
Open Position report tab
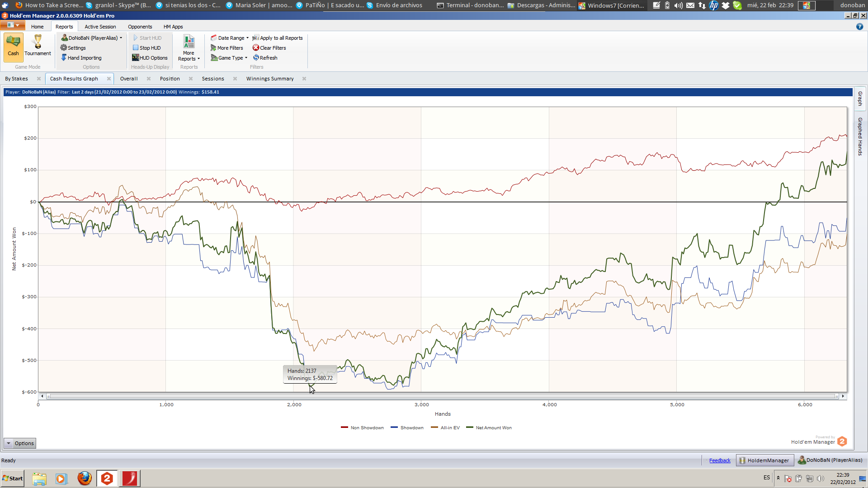pos(170,79)
